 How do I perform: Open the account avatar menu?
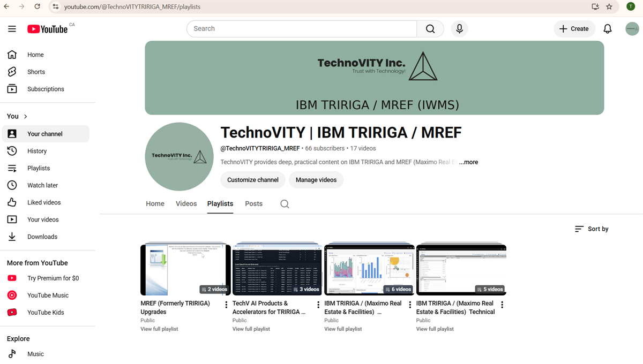point(632,29)
